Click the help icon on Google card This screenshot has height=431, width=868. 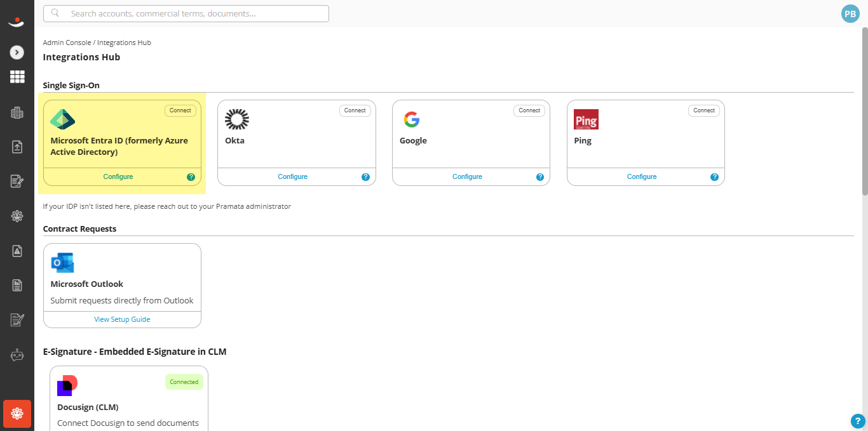(x=540, y=177)
